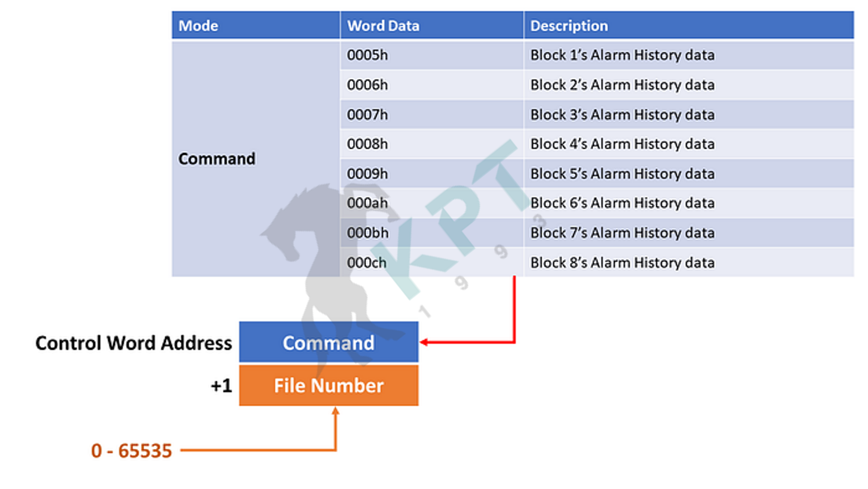
Task: Click the 0 - 65535 range text
Action: tap(131, 451)
